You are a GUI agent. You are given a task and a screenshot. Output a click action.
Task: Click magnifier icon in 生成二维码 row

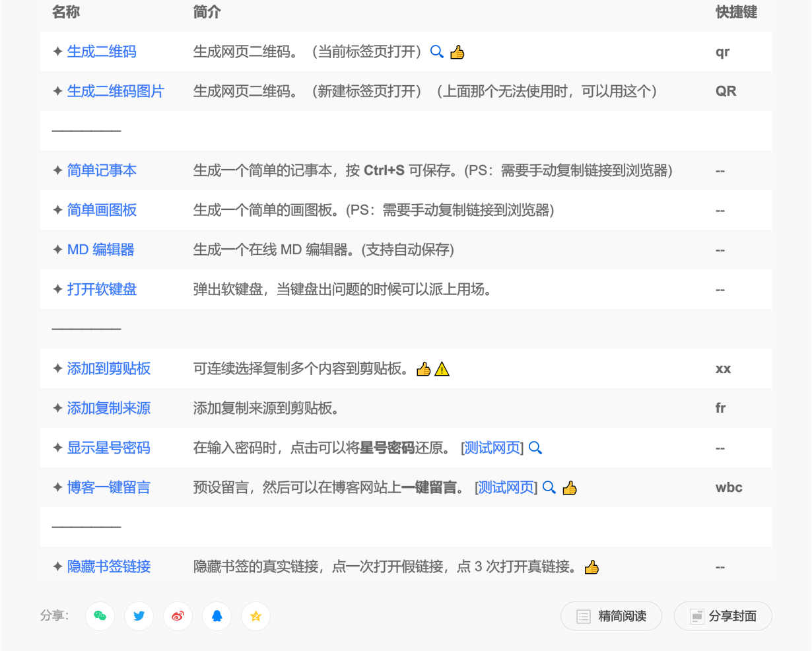pos(436,51)
